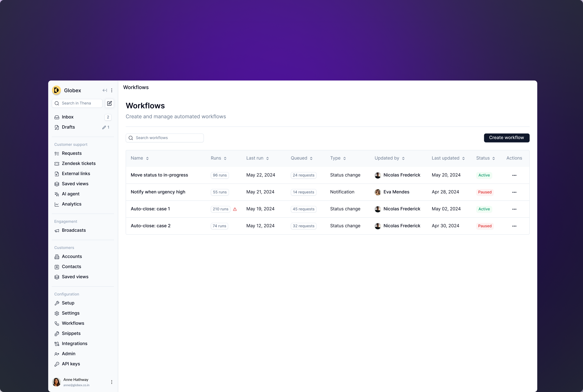Click the Create workflow button
Image resolution: width=583 pixels, height=392 pixels.
(x=506, y=138)
